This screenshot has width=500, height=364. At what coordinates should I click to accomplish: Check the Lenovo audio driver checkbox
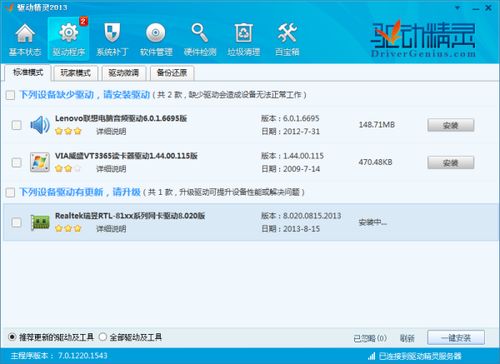pyautogui.click(x=16, y=125)
